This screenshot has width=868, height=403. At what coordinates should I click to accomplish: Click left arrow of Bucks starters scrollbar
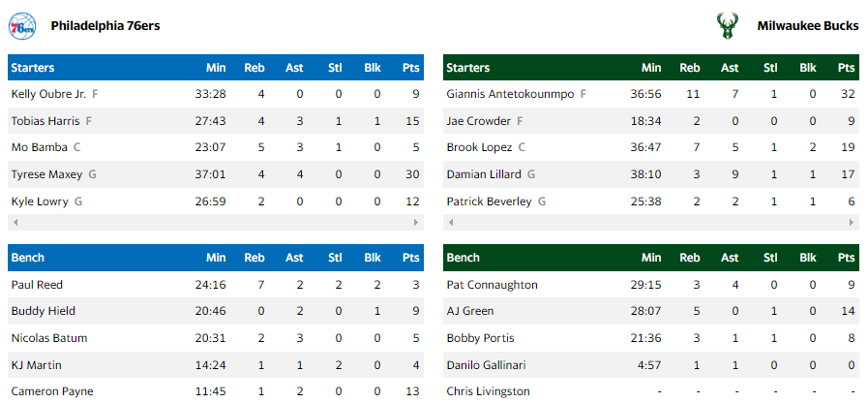pyautogui.click(x=448, y=222)
